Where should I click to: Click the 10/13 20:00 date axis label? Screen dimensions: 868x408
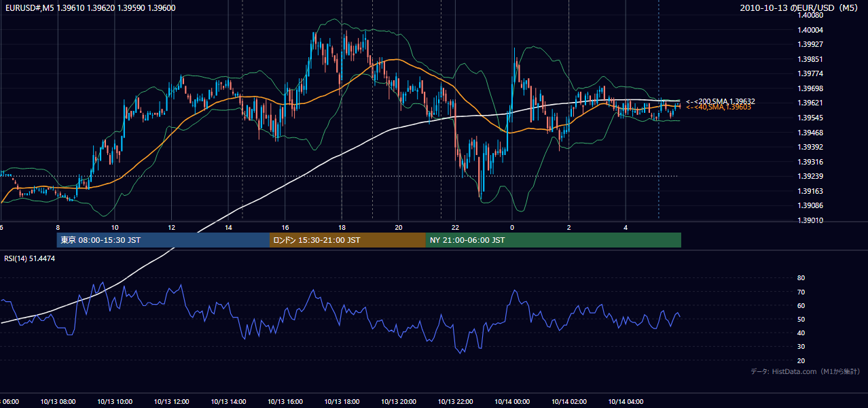point(398,402)
